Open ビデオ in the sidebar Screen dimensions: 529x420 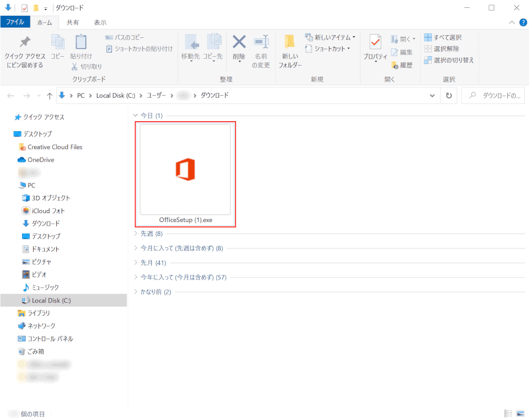click(34, 275)
